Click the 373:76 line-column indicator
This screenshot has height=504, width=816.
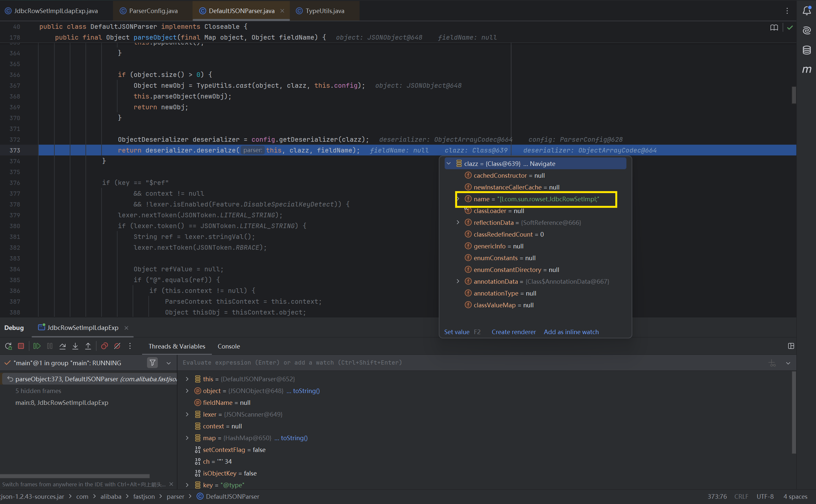tap(717, 497)
